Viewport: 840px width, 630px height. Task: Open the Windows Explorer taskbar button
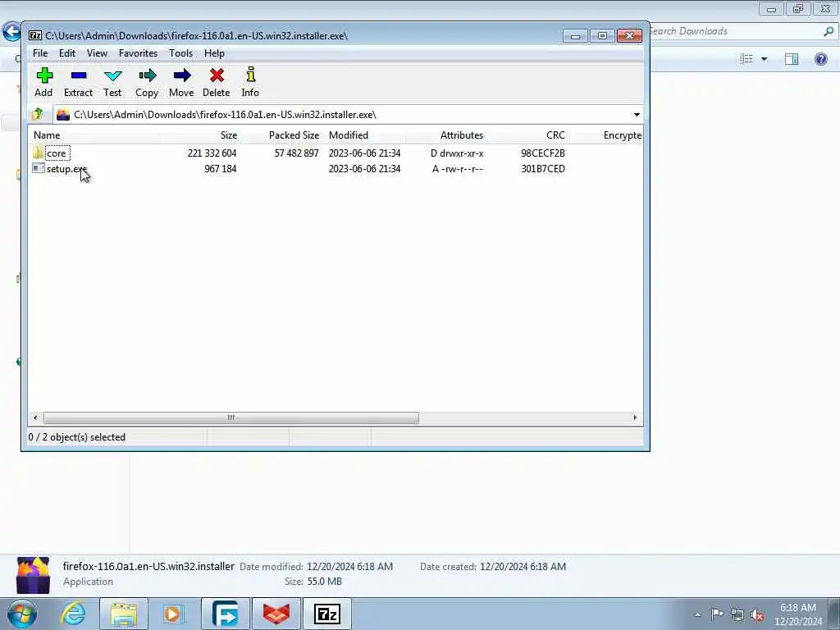coord(124,614)
